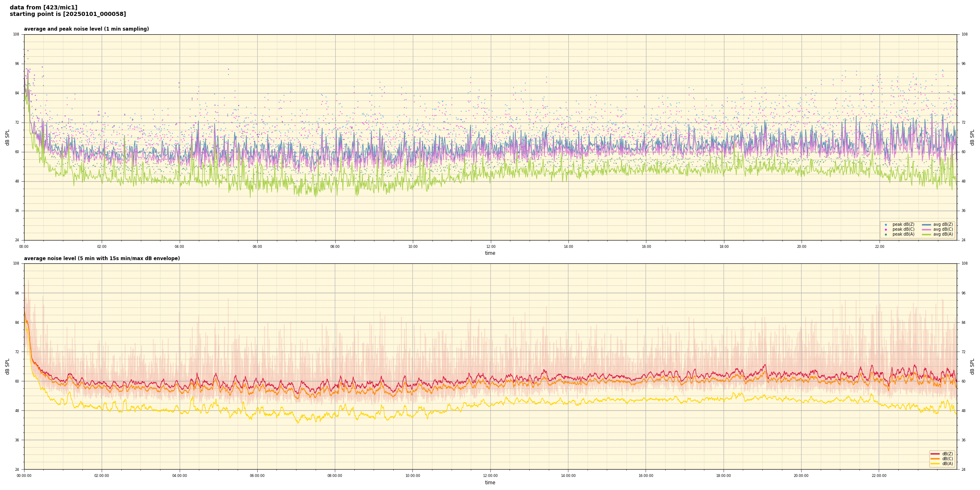980x490 pixels.
Task: Click the blue peak dB(Z) legend dot
Action: [x=886, y=225]
